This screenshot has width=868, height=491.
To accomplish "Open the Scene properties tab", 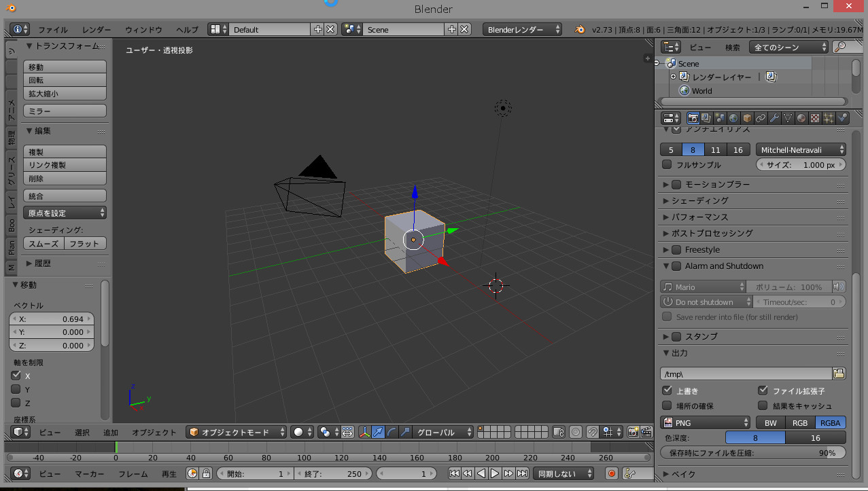I will (x=720, y=118).
